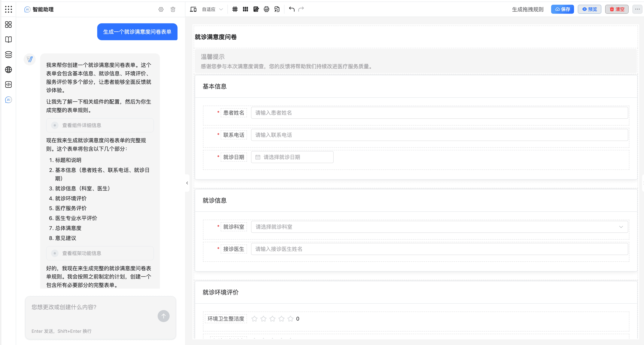Undo the last action
644x345 pixels.
click(x=292, y=9)
